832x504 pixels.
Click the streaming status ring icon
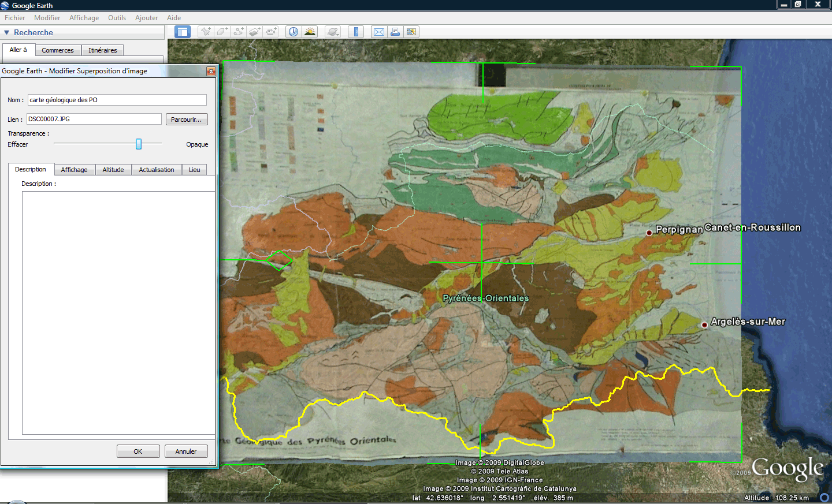click(824, 497)
